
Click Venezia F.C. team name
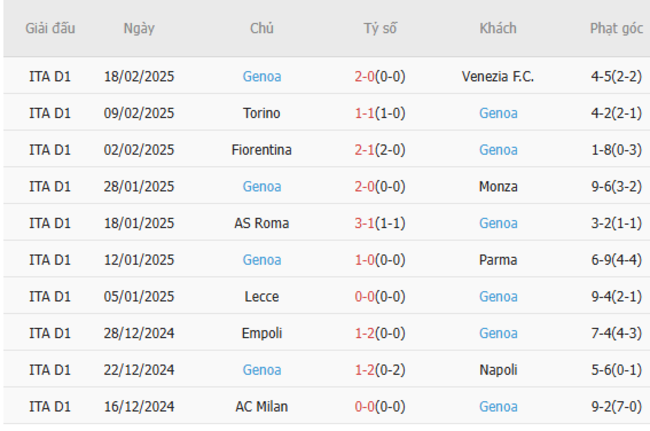pos(498,76)
